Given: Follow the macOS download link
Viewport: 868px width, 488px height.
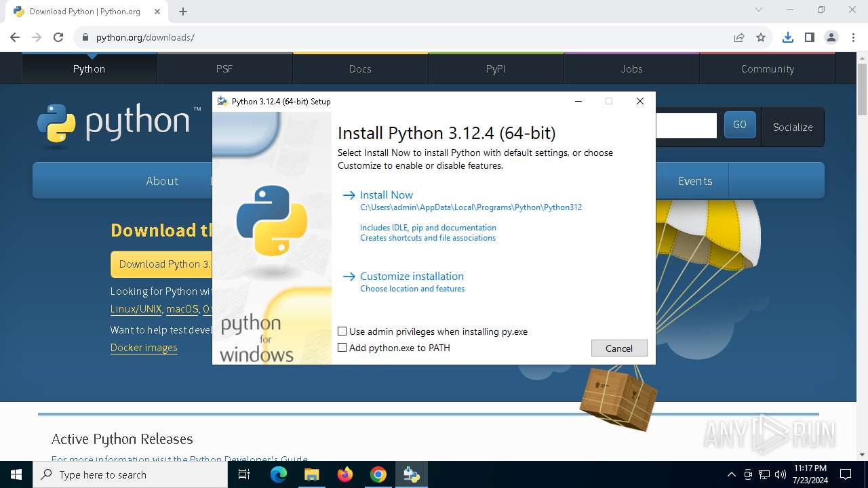Looking at the screenshot, I should pyautogui.click(x=182, y=309).
